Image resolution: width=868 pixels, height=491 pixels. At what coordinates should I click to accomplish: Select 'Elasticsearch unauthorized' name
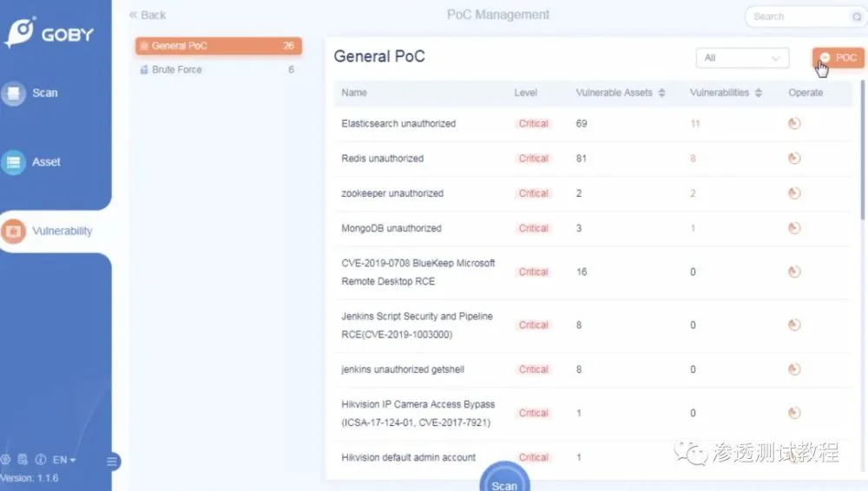tap(398, 123)
